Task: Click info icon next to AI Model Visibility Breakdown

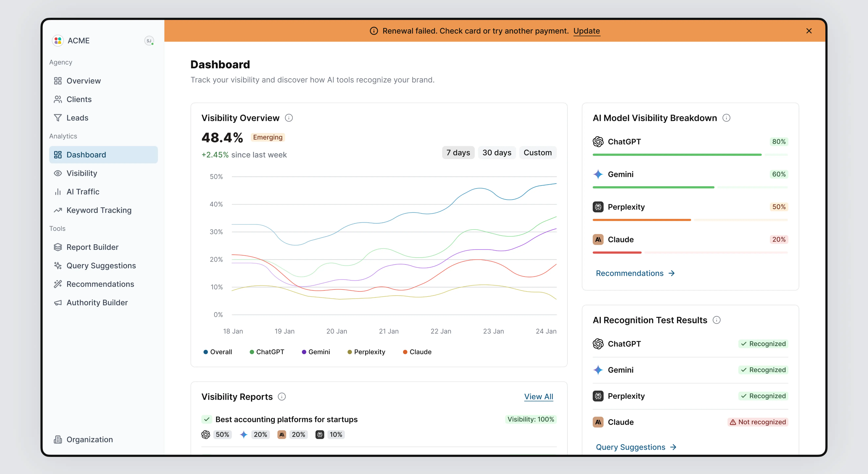Action: [x=726, y=118]
